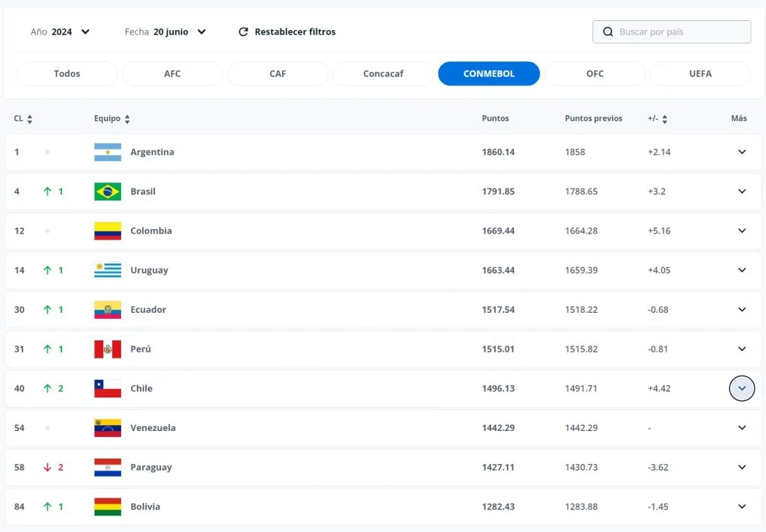Screen dimensions: 766x532
Task: Expand the Paraguay row details
Action: pos(741,467)
